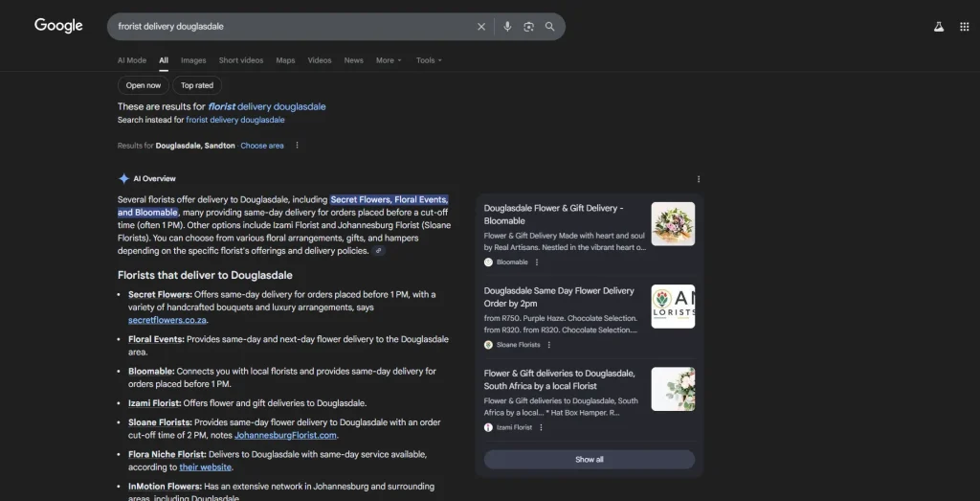The image size is (980, 501).
Task: Click inside the search input field
Action: pos(287,27)
